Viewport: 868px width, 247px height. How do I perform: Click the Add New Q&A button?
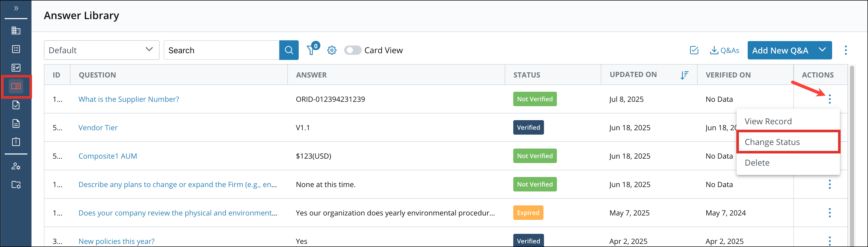(780, 50)
